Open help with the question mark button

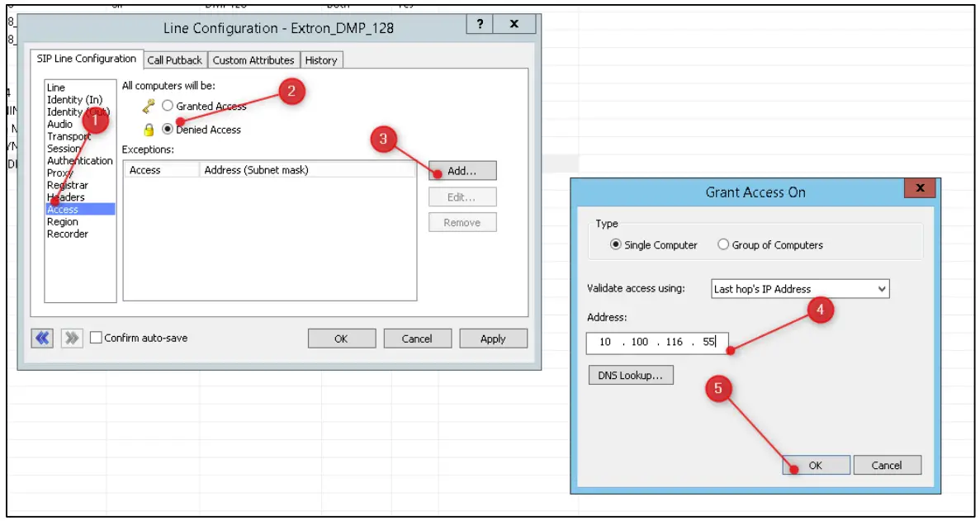[480, 25]
